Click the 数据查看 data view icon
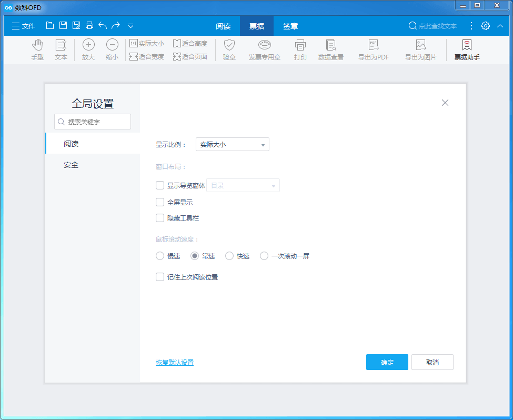The image size is (513, 420). (x=331, y=49)
